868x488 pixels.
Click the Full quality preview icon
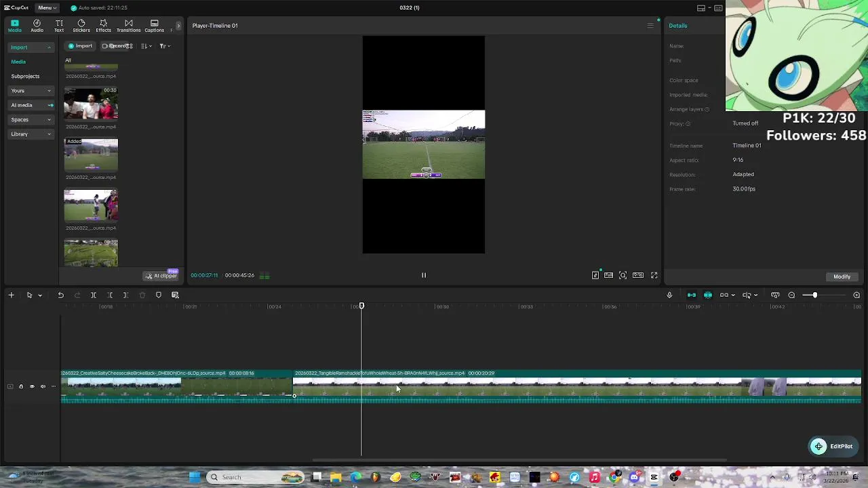point(609,275)
